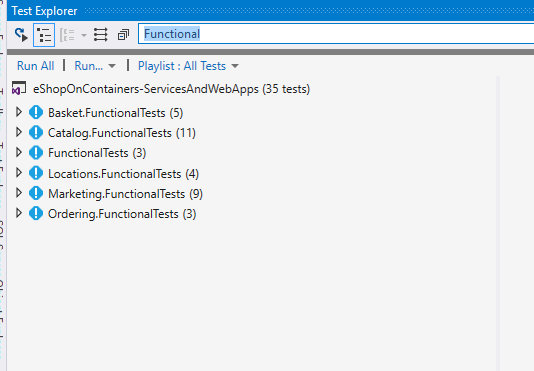This screenshot has width=534, height=371.
Task: Open the Playlist : All Tests dropdown
Action: 188,66
